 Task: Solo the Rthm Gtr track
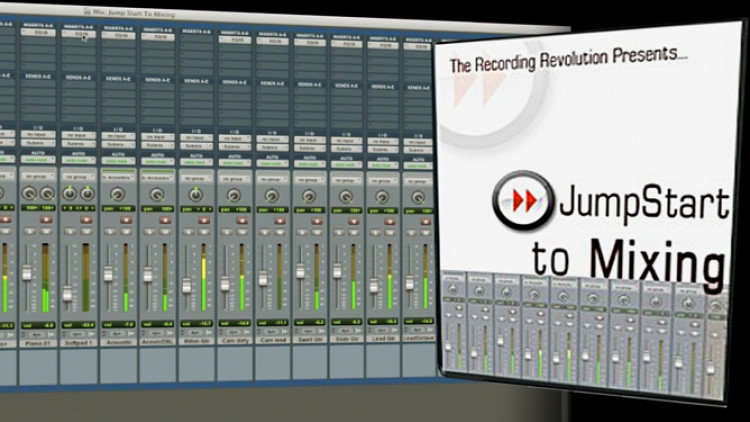(188, 232)
